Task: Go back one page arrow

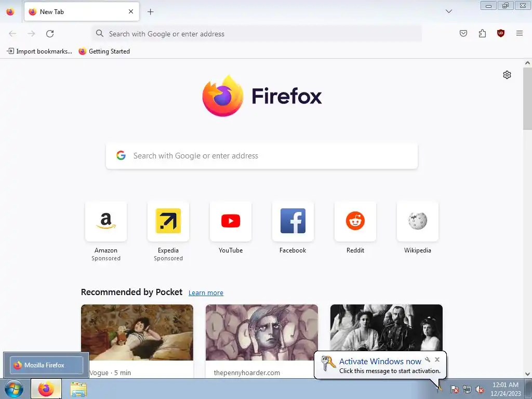Action: tap(12, 34)
